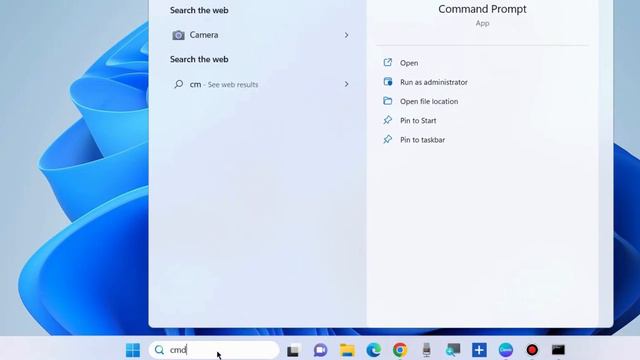Open the microphone app on taskbar
This screenshot has width=640, height=360.
(427, 350)
